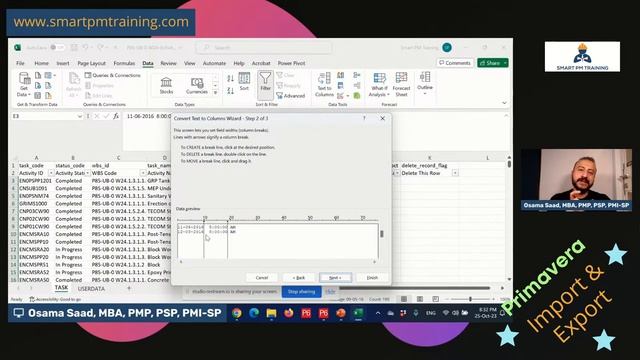The image size is (640, 360).
Task: Open Share button dropdown arrow
Action: (505, 63)
